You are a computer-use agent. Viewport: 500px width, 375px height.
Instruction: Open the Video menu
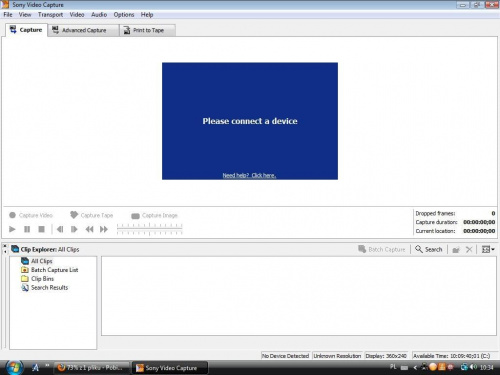(77, 15)
